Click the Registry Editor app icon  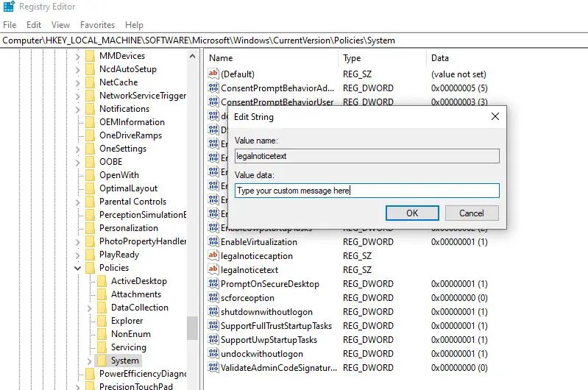coord(8,7)
